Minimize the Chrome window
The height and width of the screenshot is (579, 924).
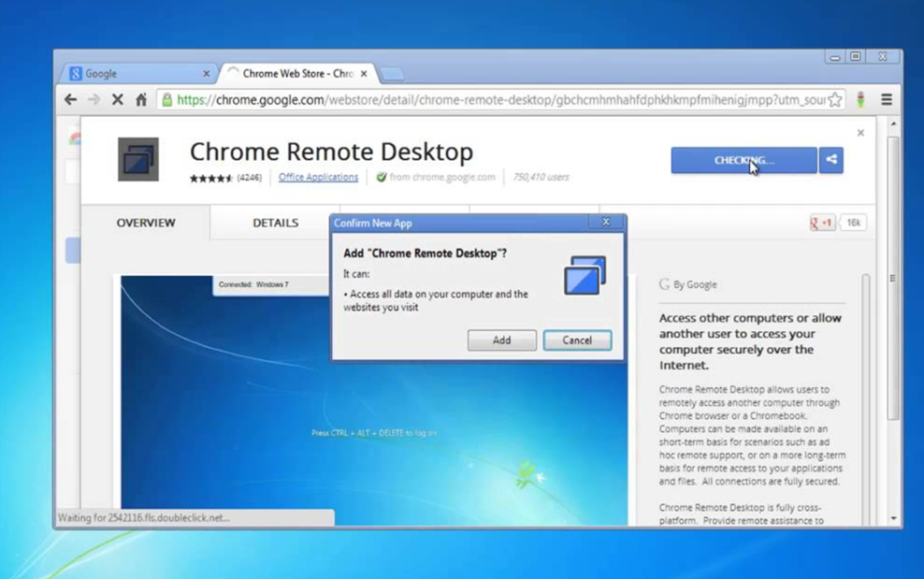click(834, 57)
